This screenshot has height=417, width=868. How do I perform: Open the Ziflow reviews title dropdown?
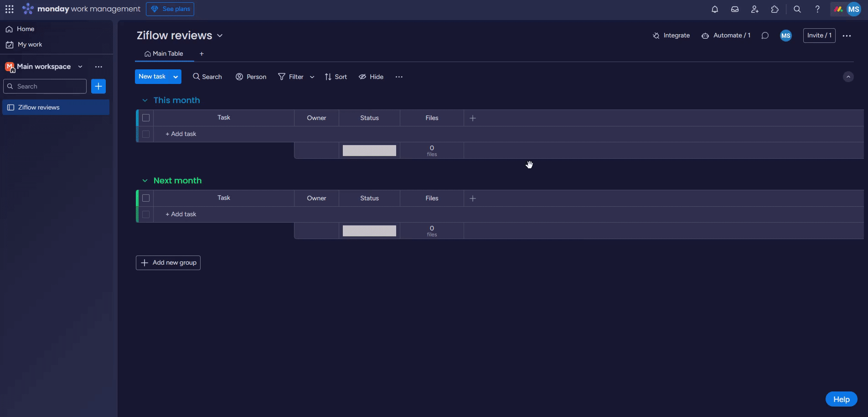220,36
